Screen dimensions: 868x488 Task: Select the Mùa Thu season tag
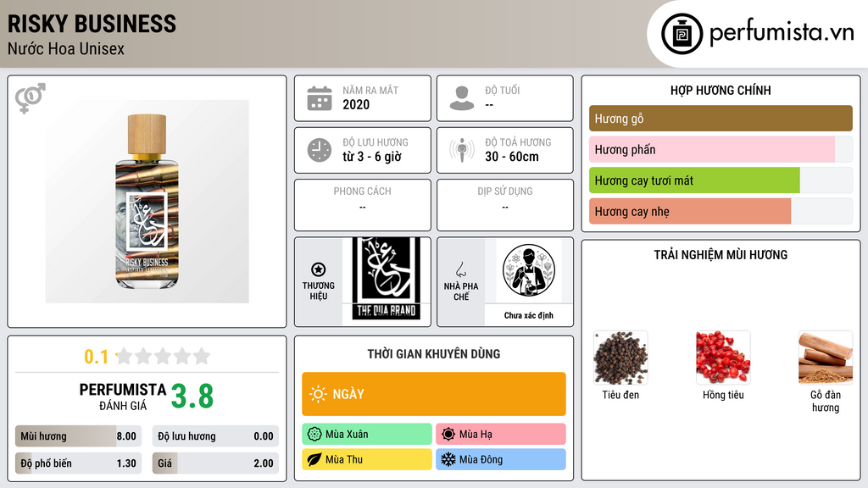(x=367, y=459)
